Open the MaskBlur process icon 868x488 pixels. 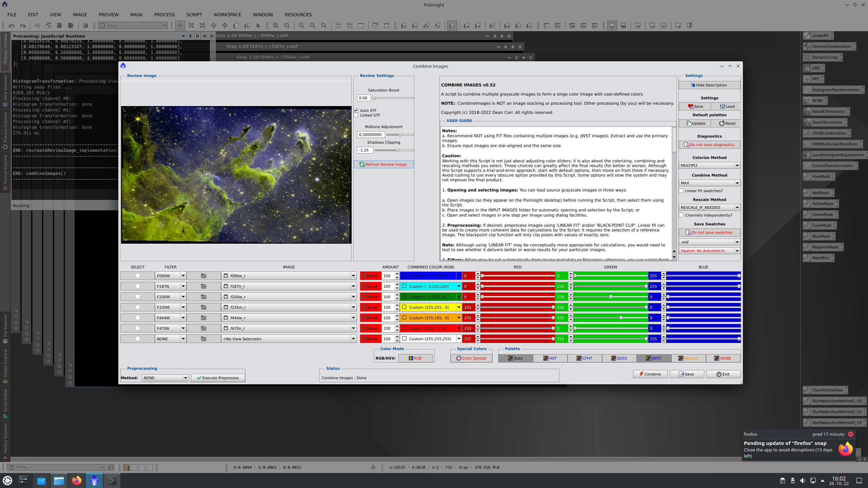coord(818,258)
